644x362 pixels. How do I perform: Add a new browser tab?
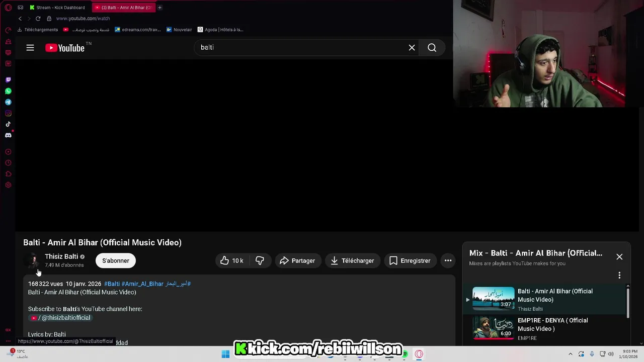pyautogui.click(x=159, y=8)
